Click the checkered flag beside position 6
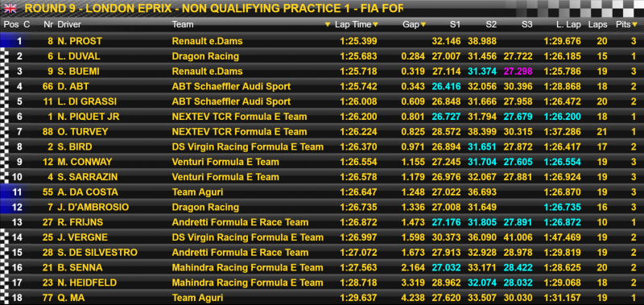 (6, 117)
